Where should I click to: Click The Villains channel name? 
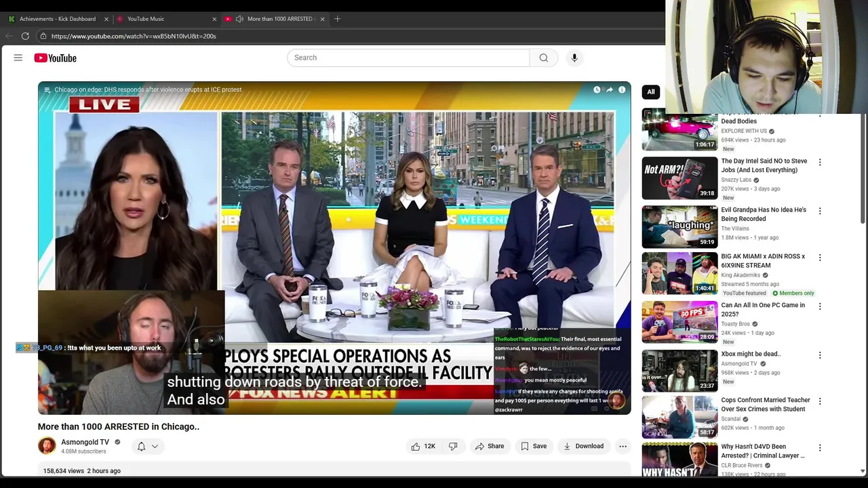(x=735, y=229)
